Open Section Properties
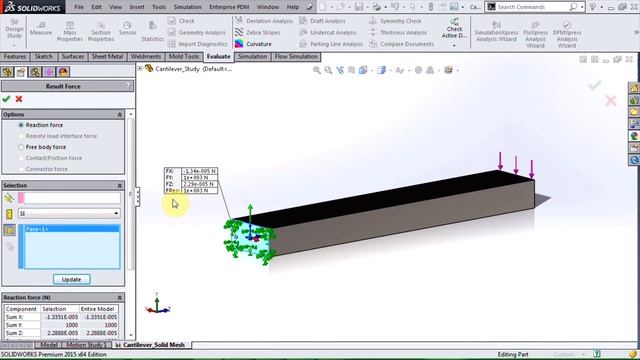640x360 pixels. pos(101,31)
